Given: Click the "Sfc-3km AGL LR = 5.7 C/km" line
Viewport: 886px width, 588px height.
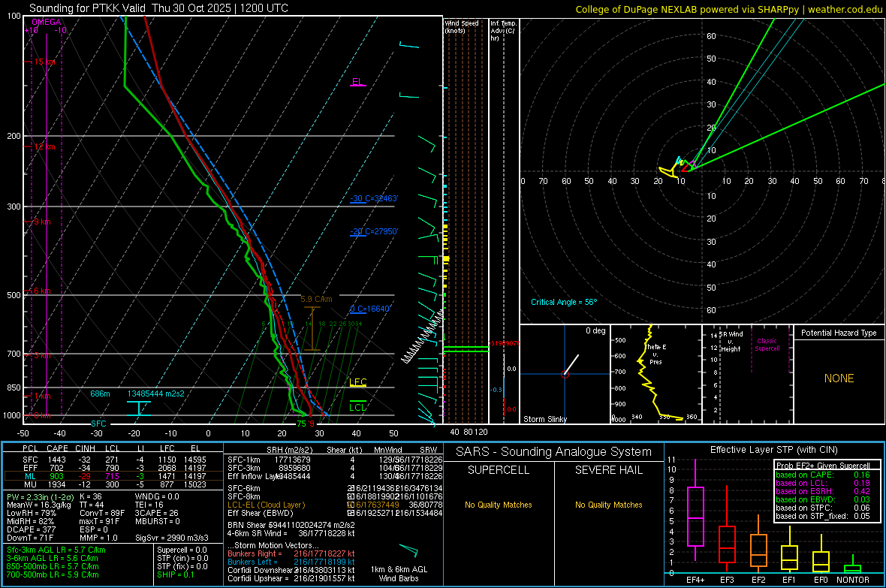Looking at the screenshot, I should (56, 550).
